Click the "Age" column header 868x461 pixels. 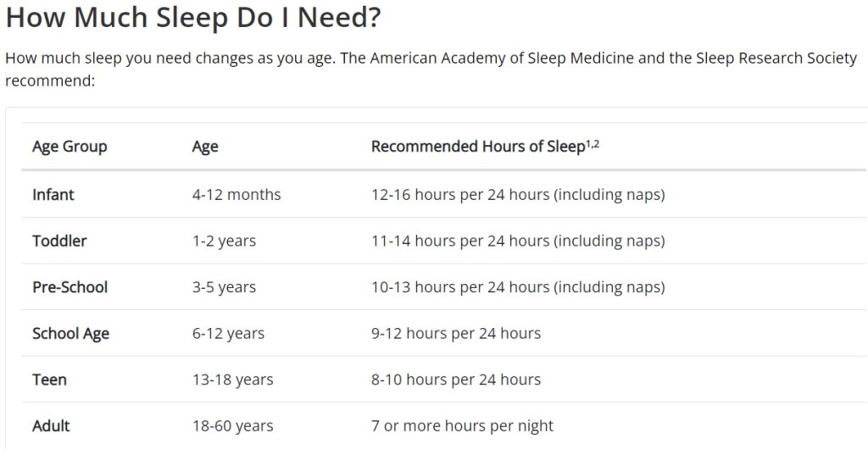205,147
